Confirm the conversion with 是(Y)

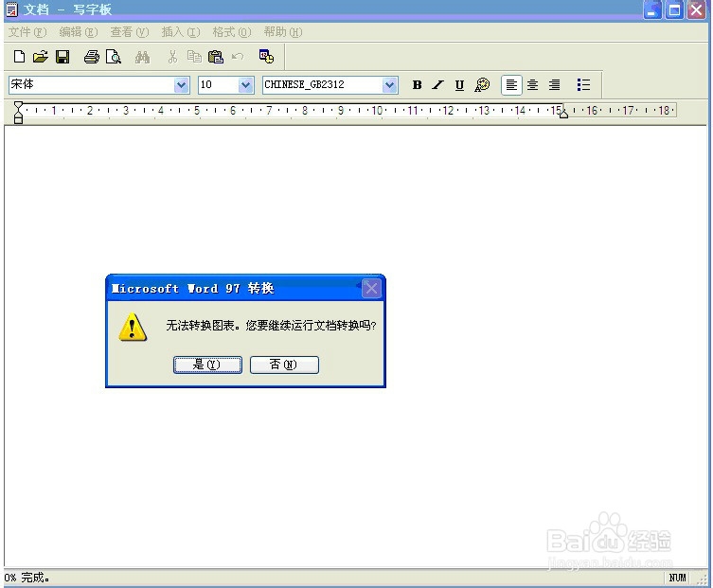click(x=207, y=365)
